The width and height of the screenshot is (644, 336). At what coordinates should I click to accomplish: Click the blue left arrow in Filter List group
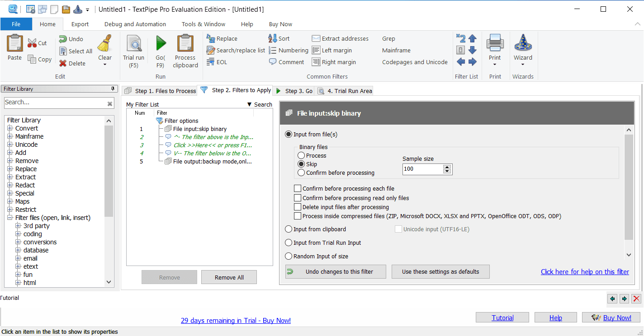[461, 62]
